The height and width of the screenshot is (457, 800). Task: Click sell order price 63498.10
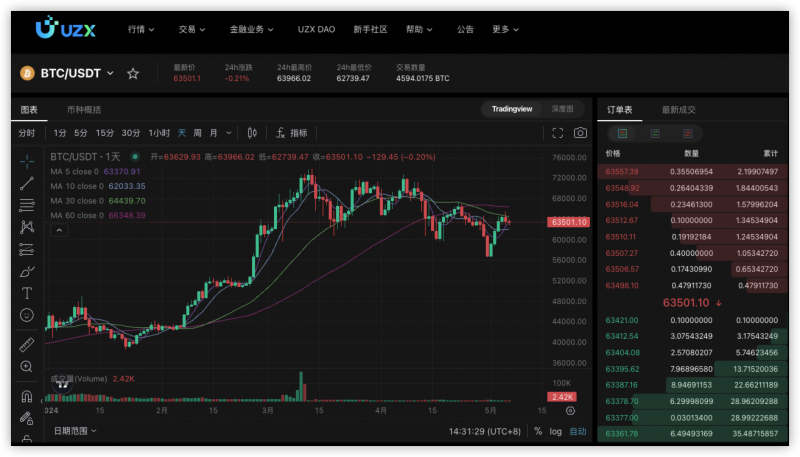622,286
